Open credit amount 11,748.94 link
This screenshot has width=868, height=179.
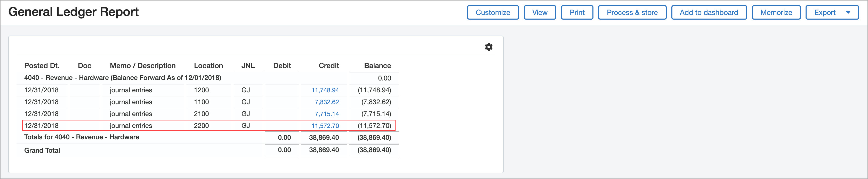pos(325,90)
